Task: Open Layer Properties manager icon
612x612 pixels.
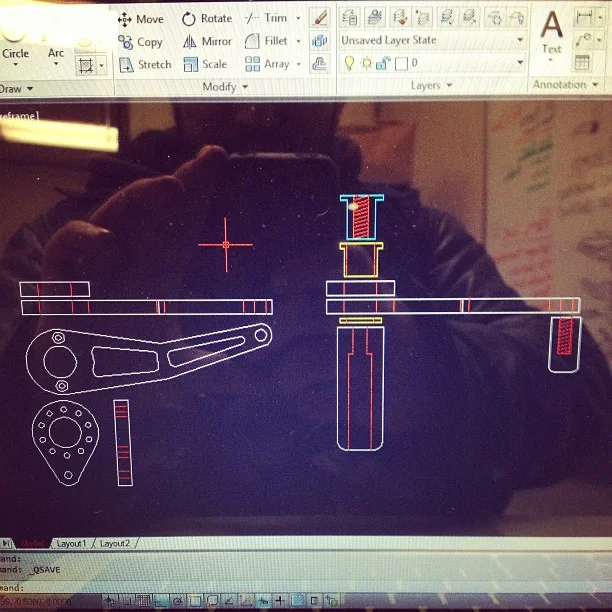Action: pyautogui.click(x=350, y=18)
